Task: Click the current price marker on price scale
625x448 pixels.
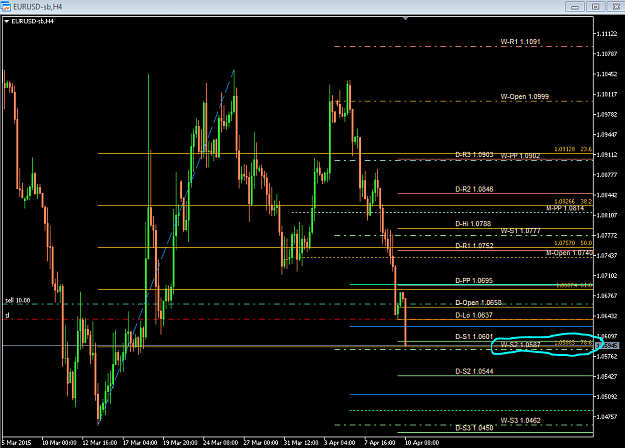Action: [x=607, y=346]
